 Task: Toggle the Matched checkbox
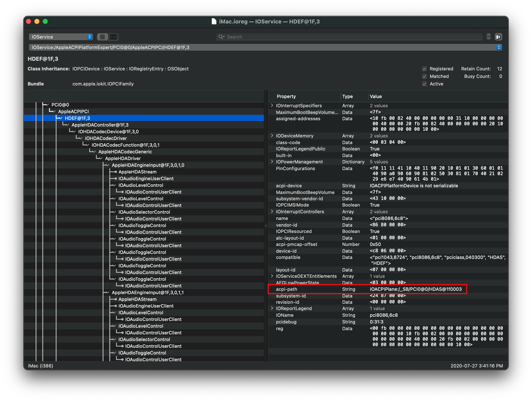click(x=425, y=76)
